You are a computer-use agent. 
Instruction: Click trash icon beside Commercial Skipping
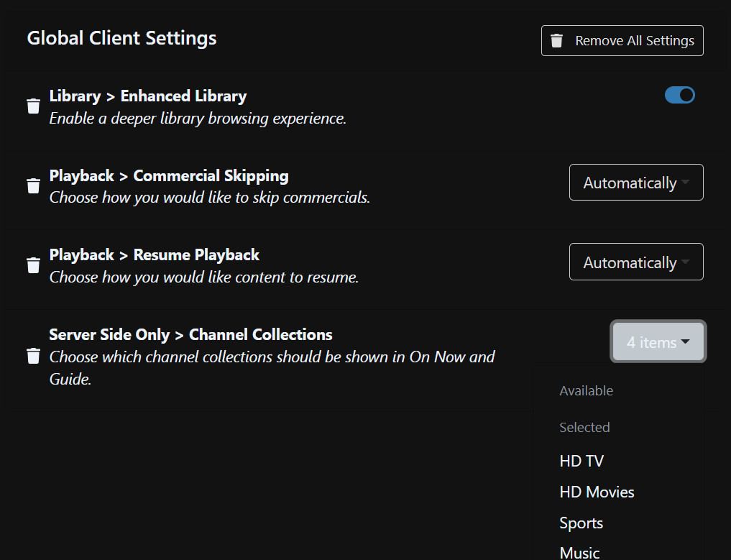point(33,186)
